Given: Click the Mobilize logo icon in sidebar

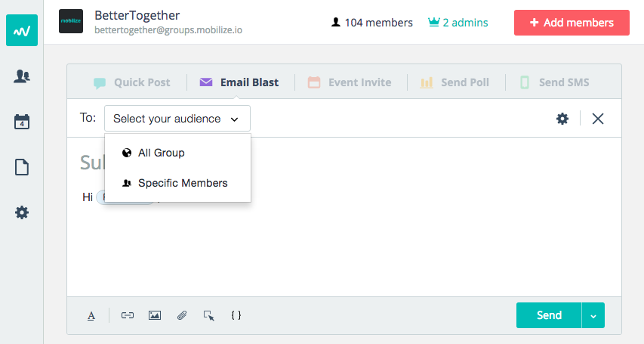Looking at the screenshot, I should 22,30.
